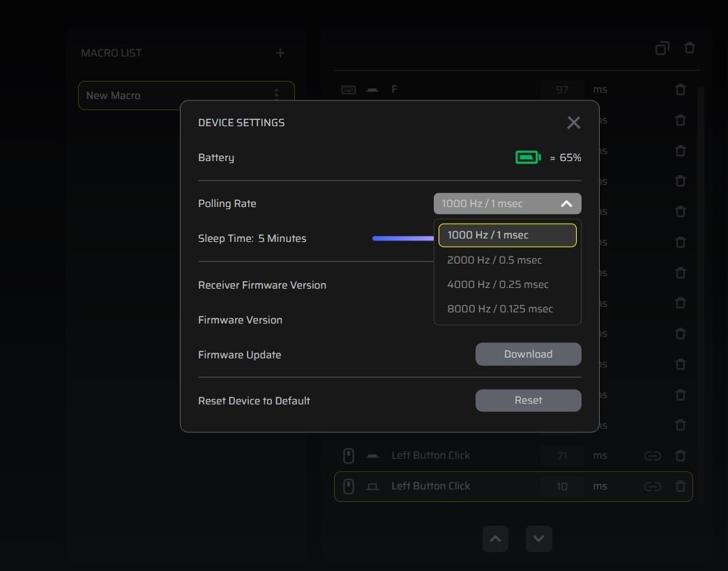
Task: Click the 10 ms delay input field
Action: point(562,487)
